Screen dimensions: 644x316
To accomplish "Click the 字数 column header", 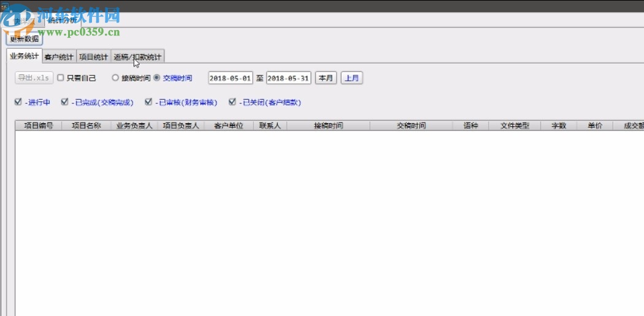I will coord(559,126).
